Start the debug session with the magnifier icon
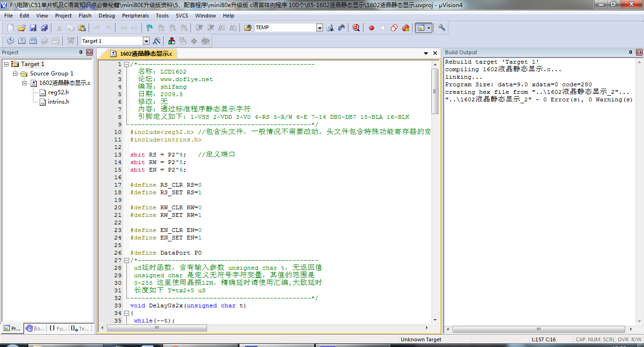Image resolution: width=644 pixels, height=347 pixels. click(x=356, y=28)
